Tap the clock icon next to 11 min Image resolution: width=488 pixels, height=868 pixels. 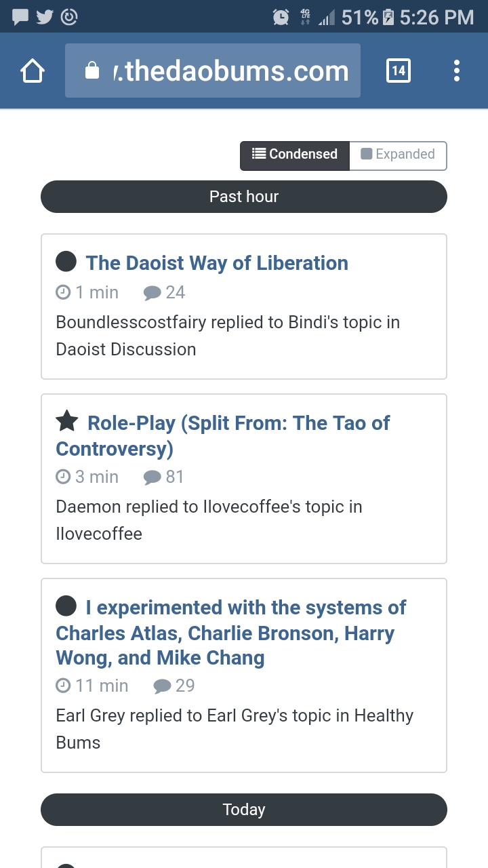coord(63,686)
